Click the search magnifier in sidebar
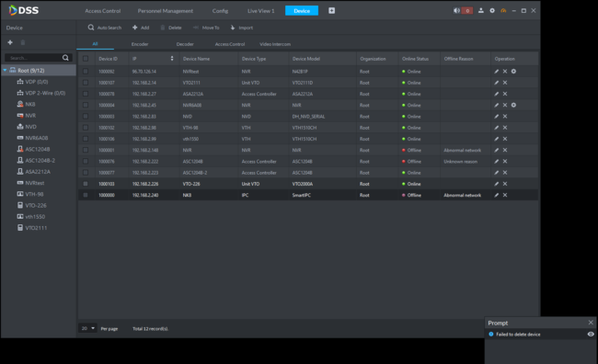Viewport: 598px width, 364px height. tap(65, 58)
